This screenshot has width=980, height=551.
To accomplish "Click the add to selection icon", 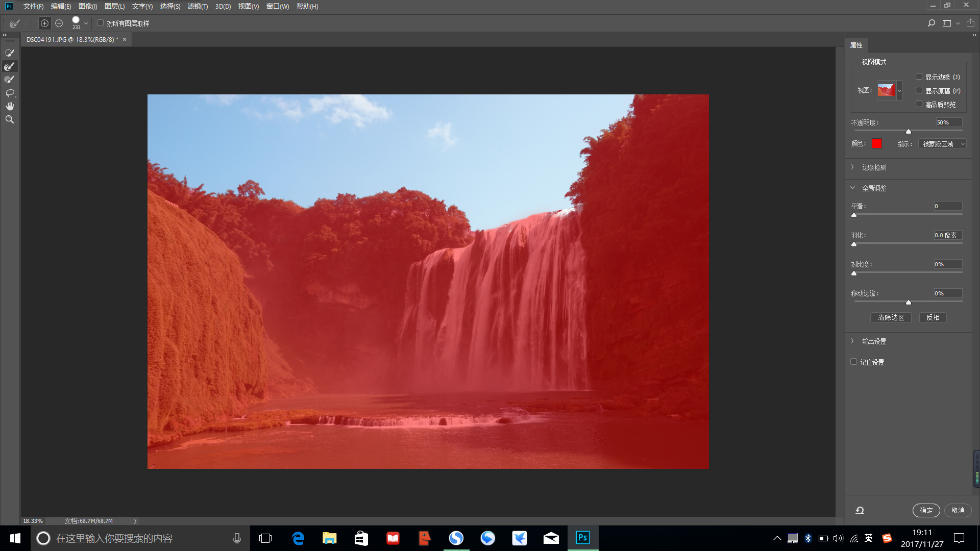I will coord(45,23).
